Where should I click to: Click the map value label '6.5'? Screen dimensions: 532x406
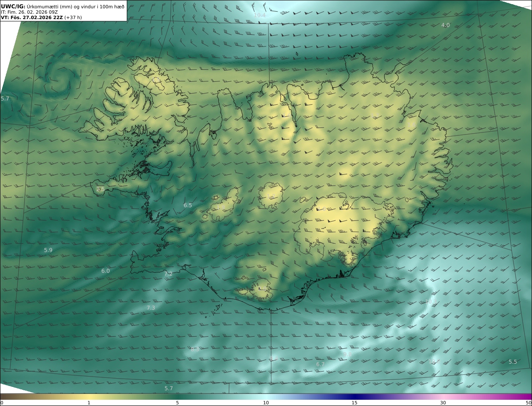coord(188,205)
